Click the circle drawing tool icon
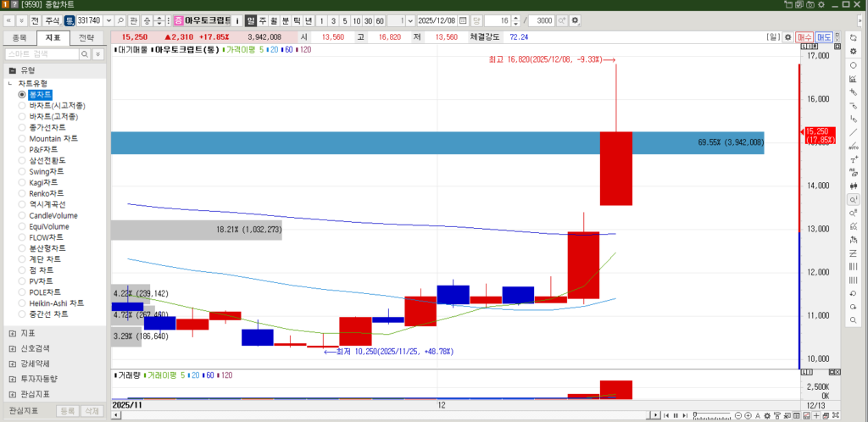The height and width of the screenshot is (422, 868). 854,64
